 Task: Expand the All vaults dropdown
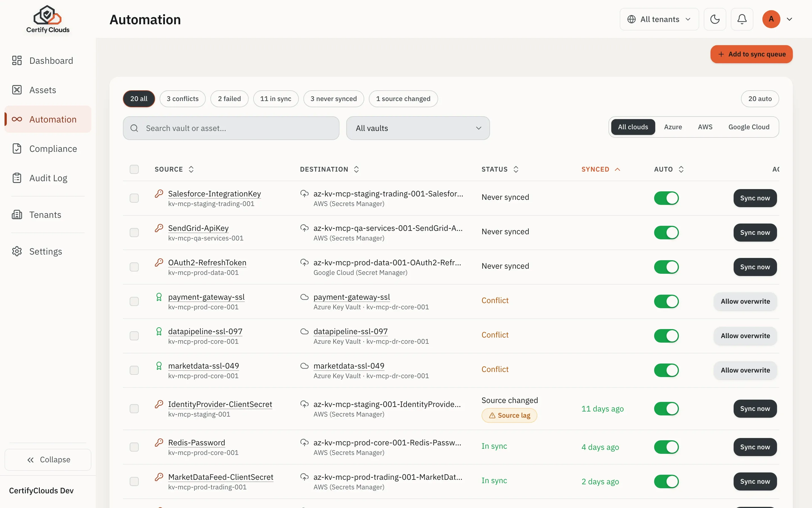point(418,128)
